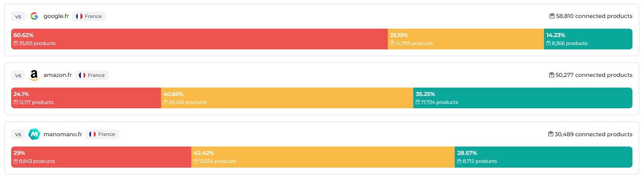Click the vs badge beside manomano.fr
Viewport: 644px width, 176px height.
coord(18,134)
